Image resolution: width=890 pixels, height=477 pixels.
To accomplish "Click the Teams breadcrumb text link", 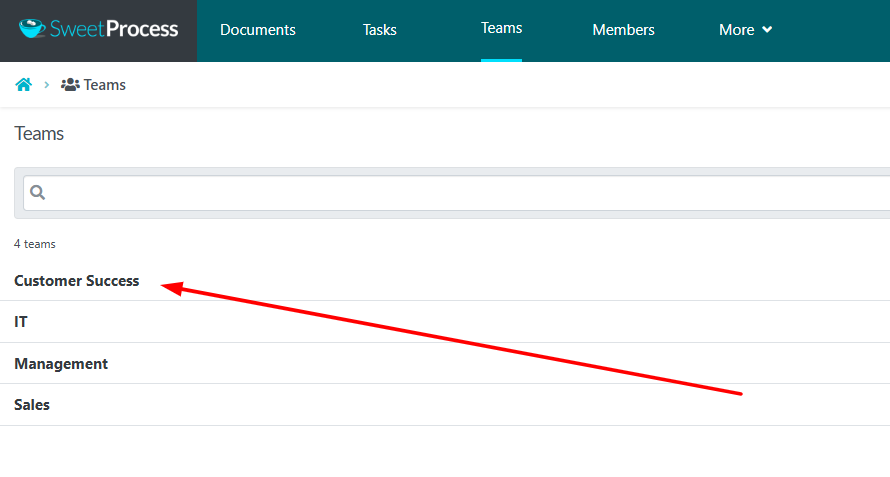I will pos(105,85).
